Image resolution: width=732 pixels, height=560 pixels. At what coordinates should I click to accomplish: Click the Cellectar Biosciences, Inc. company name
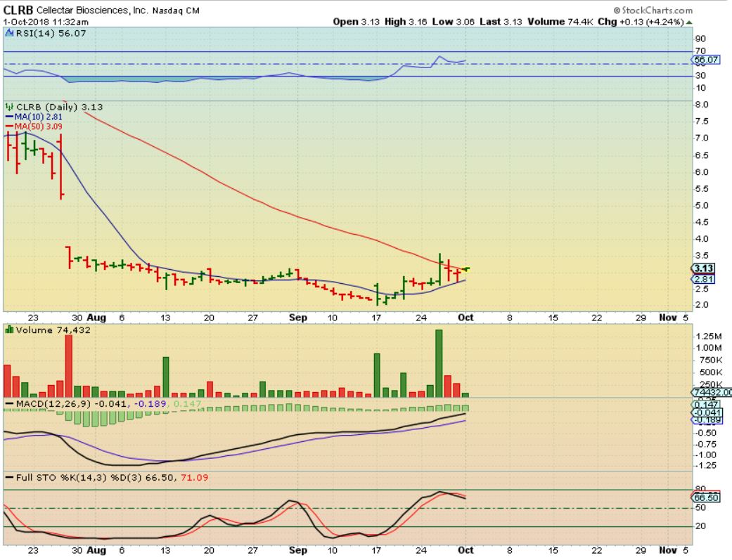pyautogui.click(x=92, y=11)
